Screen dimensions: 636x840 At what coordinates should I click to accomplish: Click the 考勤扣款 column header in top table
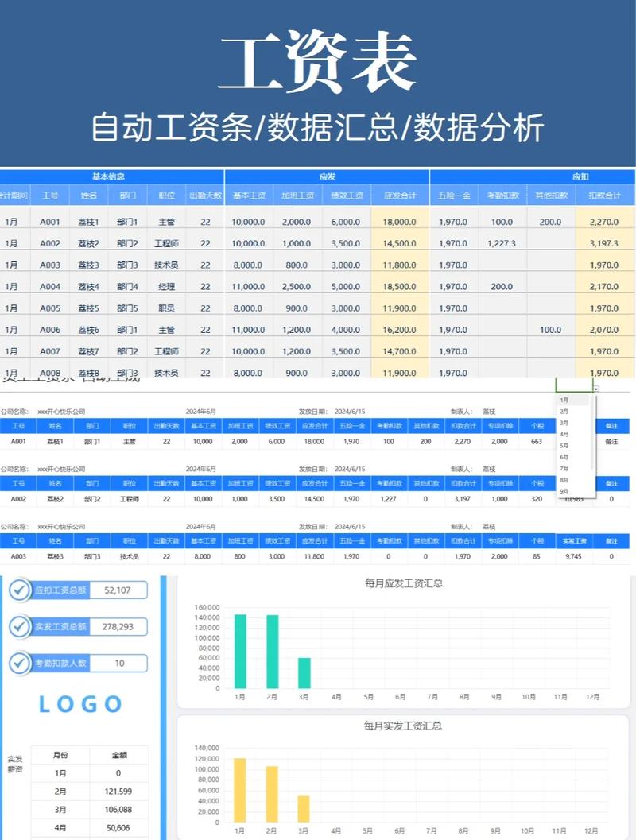pyautogui.click(x=502, y=195)
